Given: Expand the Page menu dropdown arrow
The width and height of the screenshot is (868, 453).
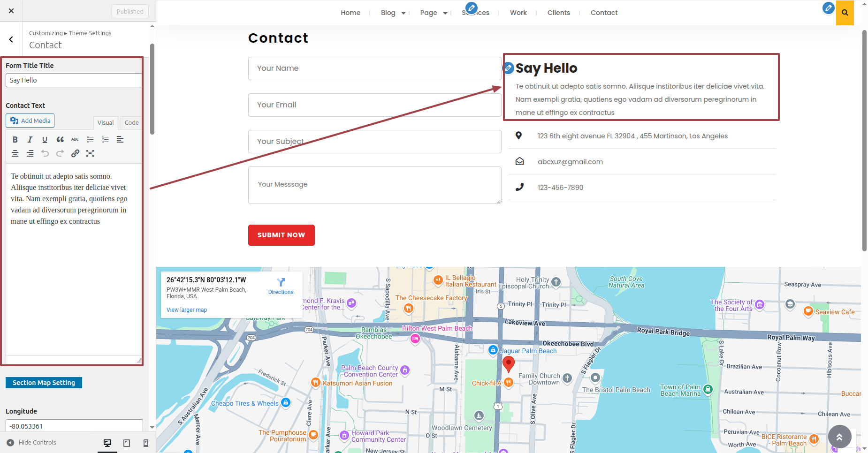Looking at the screenshot, I should pos(445,13).
